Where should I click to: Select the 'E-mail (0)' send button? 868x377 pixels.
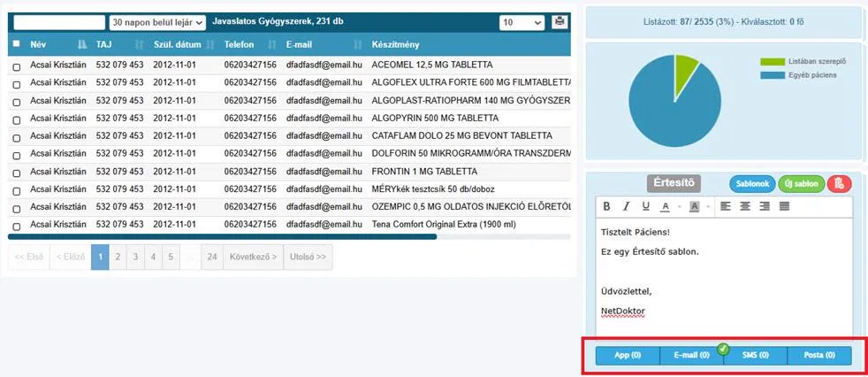coord(692,356)
